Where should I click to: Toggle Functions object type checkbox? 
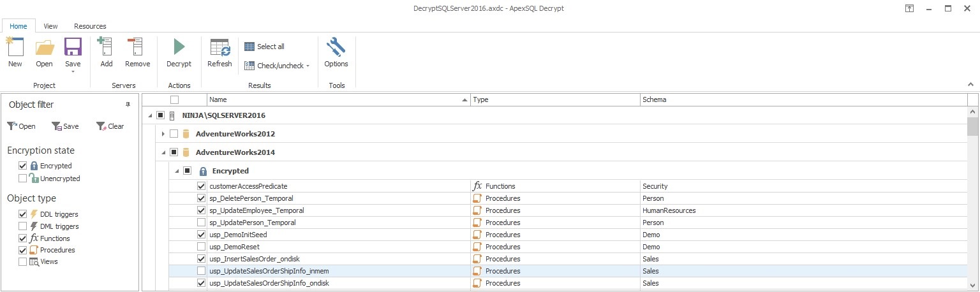pos(23,238)
